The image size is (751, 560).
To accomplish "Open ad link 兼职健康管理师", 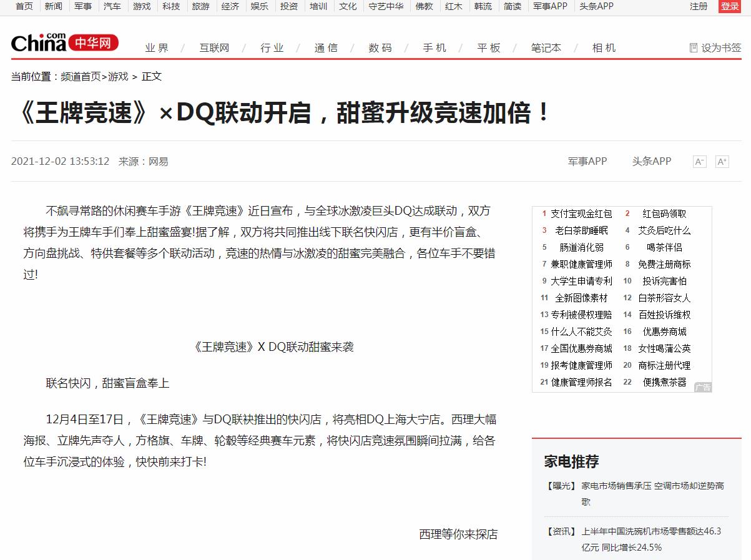I will coord(581,264).
